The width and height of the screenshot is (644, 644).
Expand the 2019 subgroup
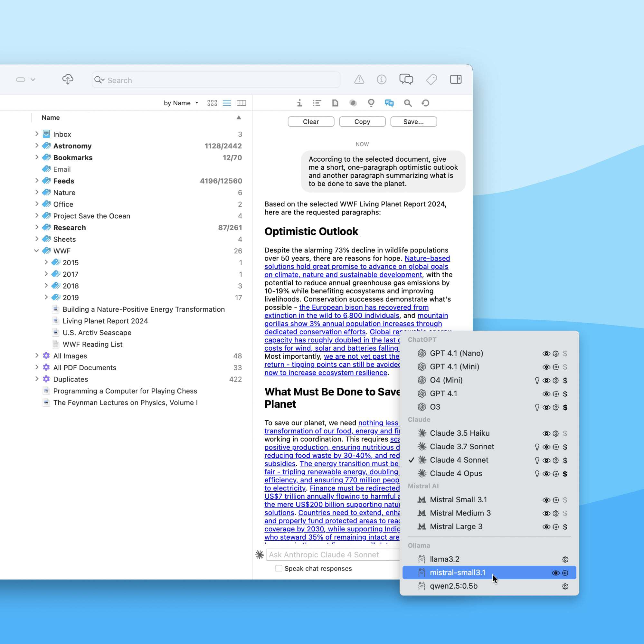coord(46,297)
